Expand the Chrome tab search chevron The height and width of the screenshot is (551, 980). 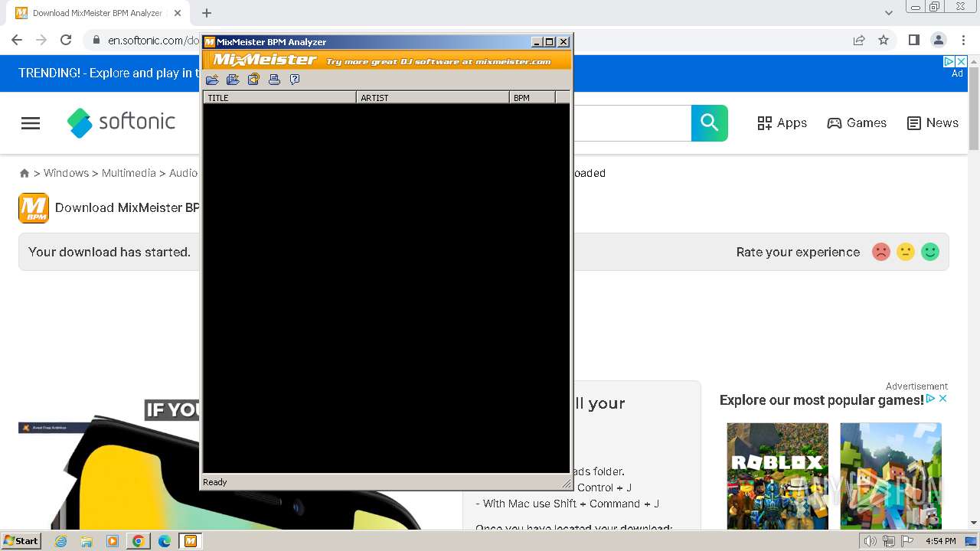[x=889, y=13]
